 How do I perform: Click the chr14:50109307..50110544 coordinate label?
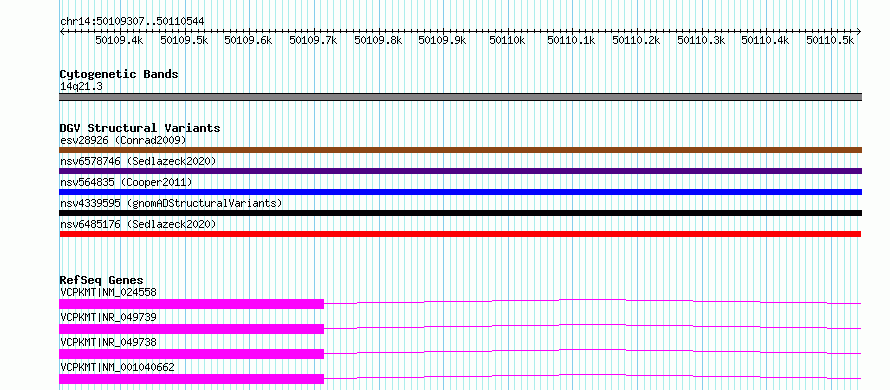click(132, 21)
